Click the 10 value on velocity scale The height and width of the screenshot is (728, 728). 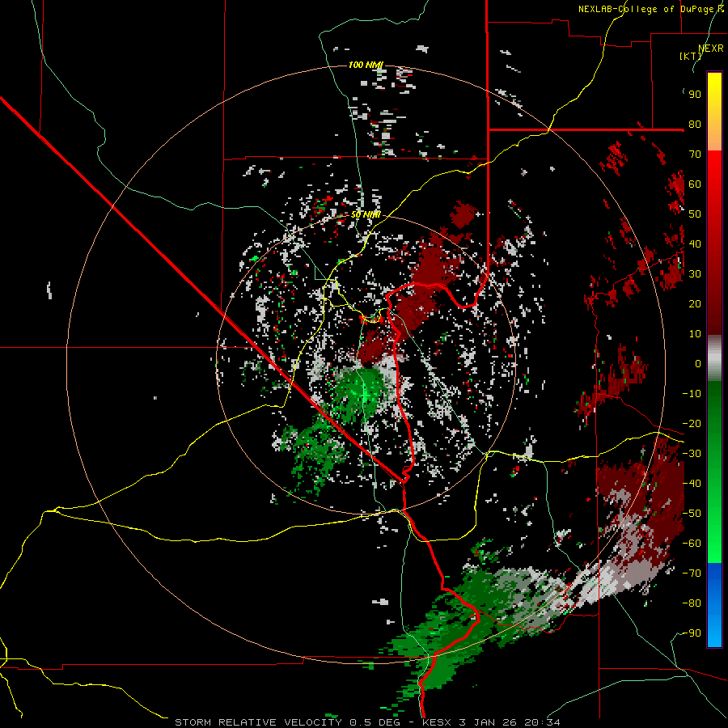coord(695,334)
